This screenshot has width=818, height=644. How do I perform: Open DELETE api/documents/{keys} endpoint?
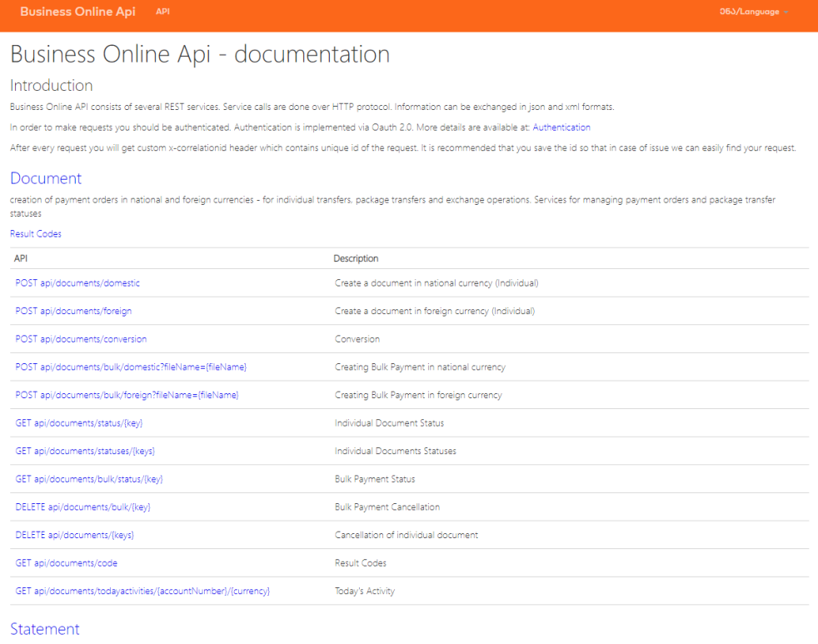(x=75, y=535)
